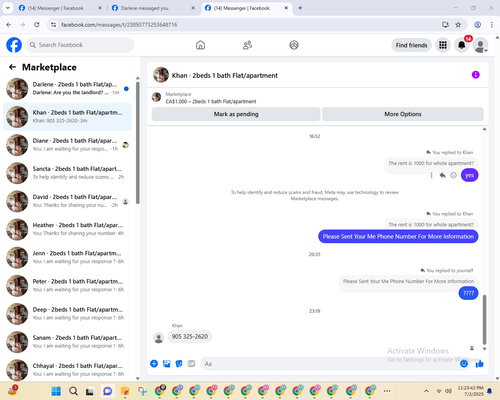Go back from the Marketplace chat list
The width and height of the screenshot is (500, 400).
coord(12,67)
